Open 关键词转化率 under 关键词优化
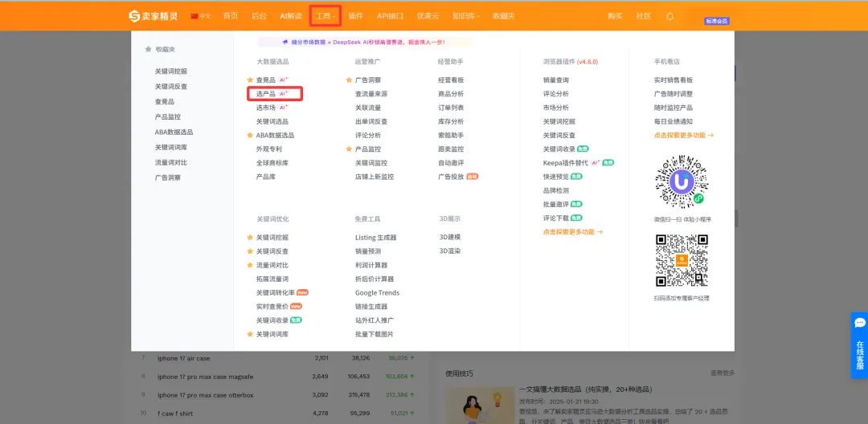 click(x=276, y=293)
